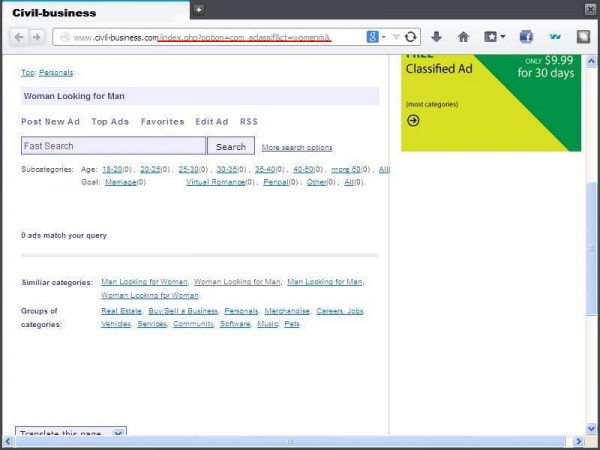The image size is (600, 450).
Task: Click the square icon right of the W icon
Action: click(583, 37)
